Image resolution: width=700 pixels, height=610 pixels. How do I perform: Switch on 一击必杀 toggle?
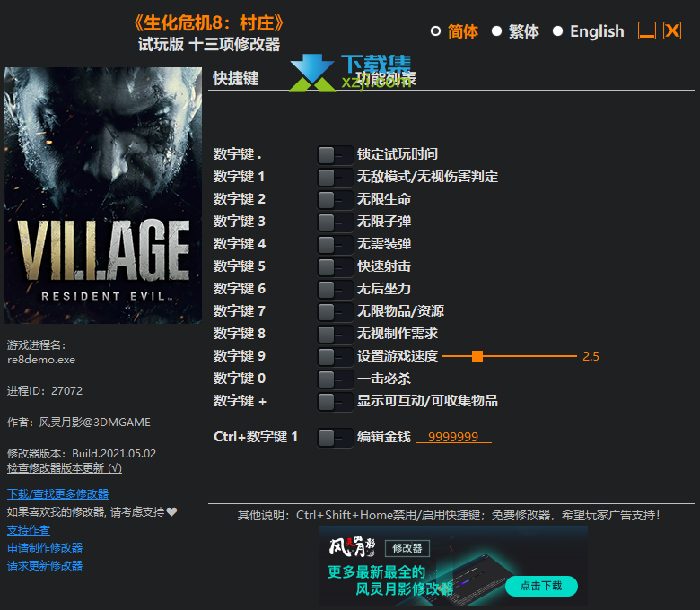pos(335,379)
